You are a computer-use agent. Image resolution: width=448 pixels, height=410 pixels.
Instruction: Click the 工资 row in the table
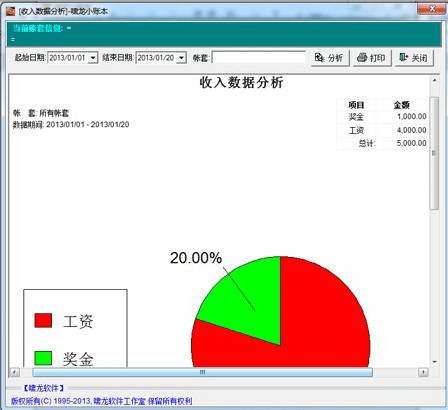[x=383, y=130]
